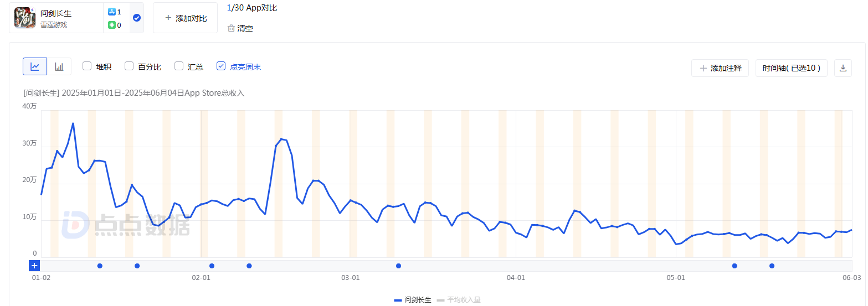Enable the 堆积 checkbox

pyautogui.click(x=87, y=66)
